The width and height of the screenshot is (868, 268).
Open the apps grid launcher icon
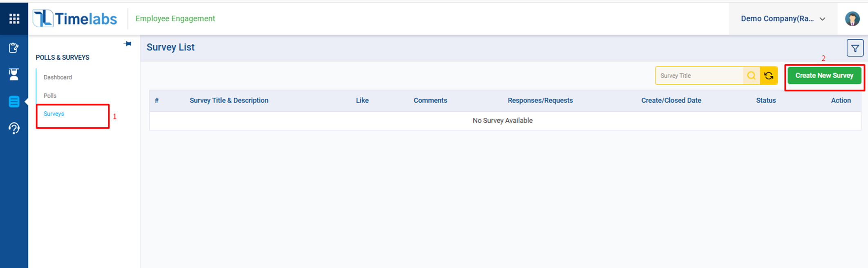point(14,18)
